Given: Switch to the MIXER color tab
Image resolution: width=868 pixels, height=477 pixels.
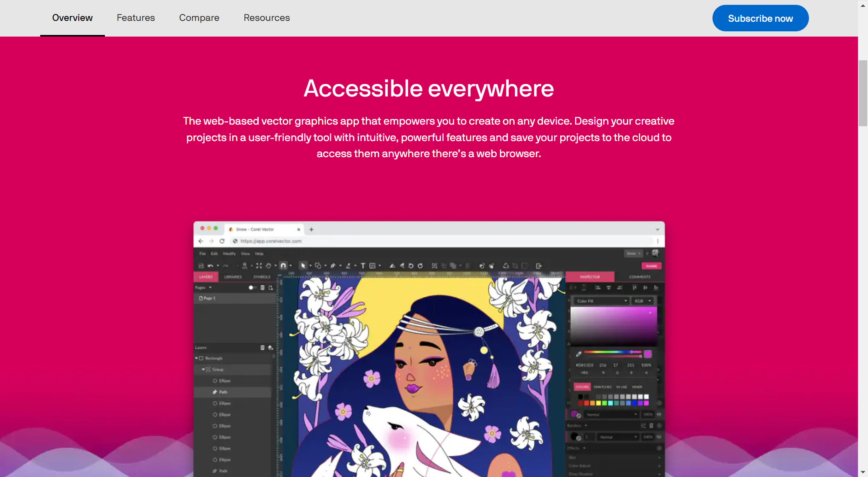Looking at the screenshot, I should (x=637, y=387).
